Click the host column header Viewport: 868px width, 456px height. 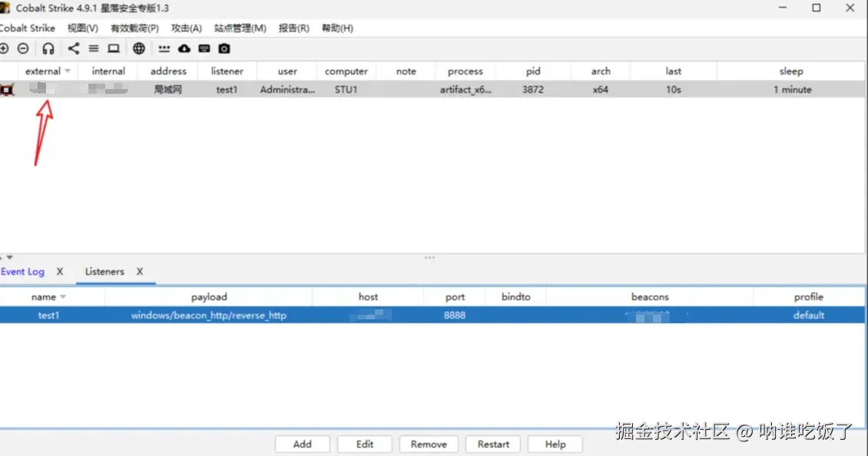[x=368, y=297]
